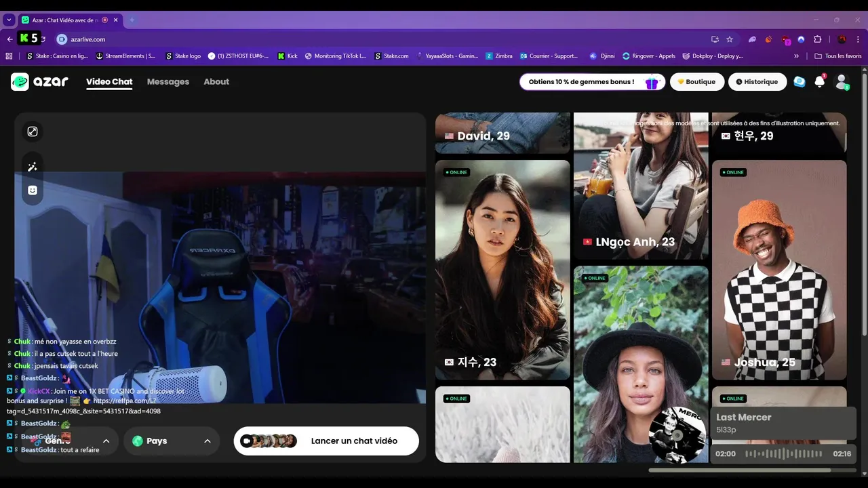Viewport: 868px width, 488px height.
Task: Click Lancer un chat vidéo button
Action: coord(326,441)
